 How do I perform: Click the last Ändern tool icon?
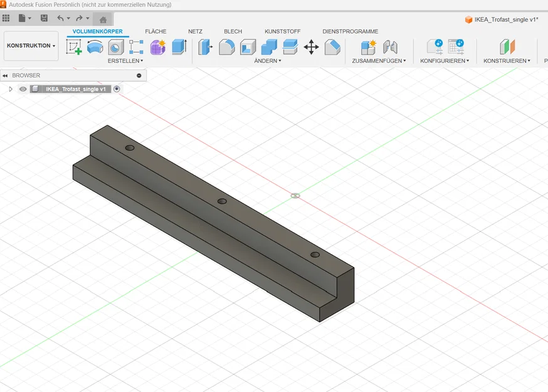pos(332,47)
